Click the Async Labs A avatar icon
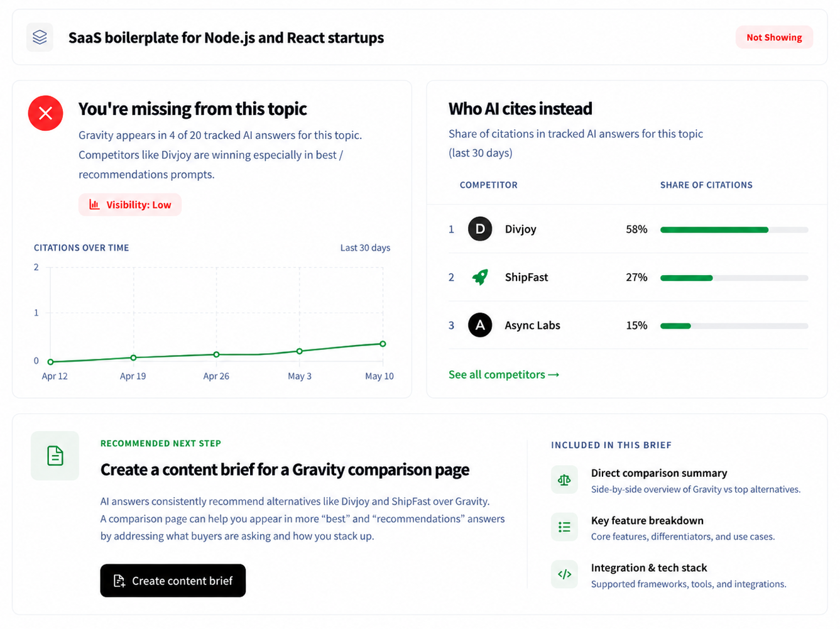The width and height of the screenshot is (840, 629). 480,325
